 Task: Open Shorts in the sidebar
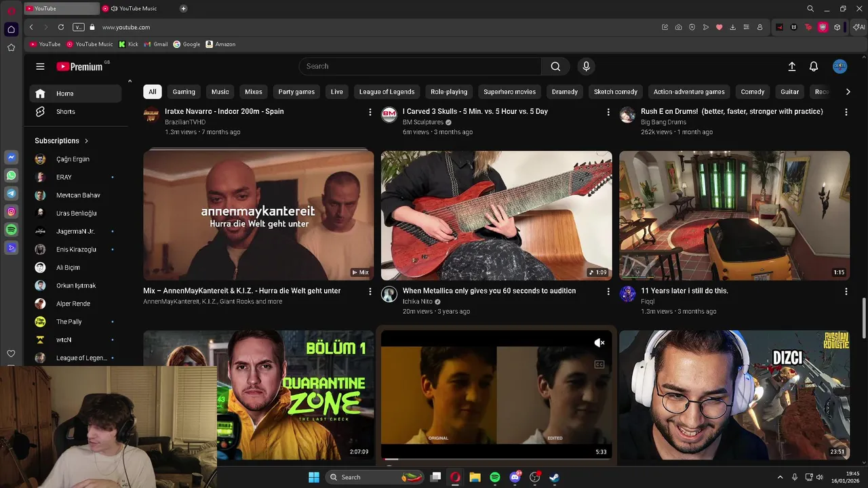pyautogui.click(x=66, y=112)
